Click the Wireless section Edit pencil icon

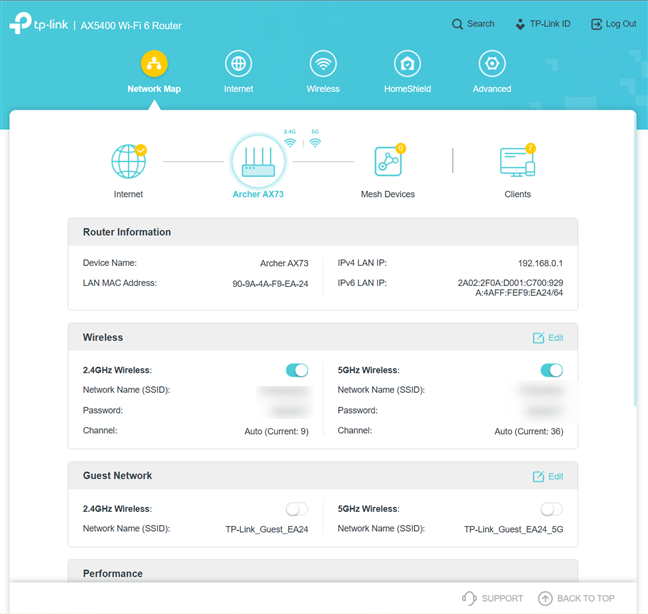(x=538, y=338)
